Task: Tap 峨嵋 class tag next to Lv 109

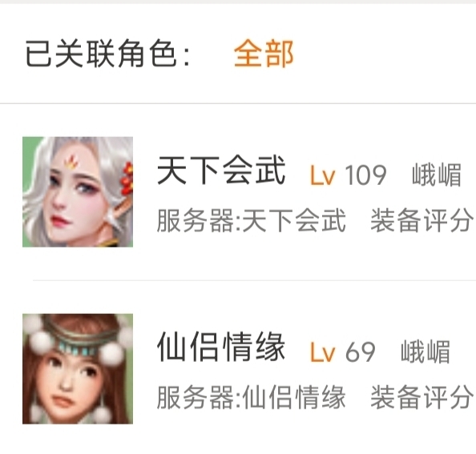Action: (x=437, y=175)
